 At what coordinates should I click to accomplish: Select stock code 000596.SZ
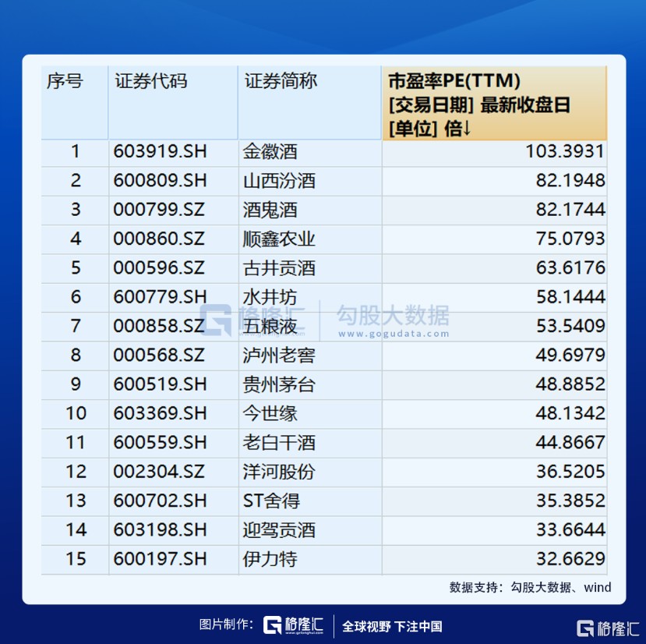pyautogui.click(x=159, y=268)
